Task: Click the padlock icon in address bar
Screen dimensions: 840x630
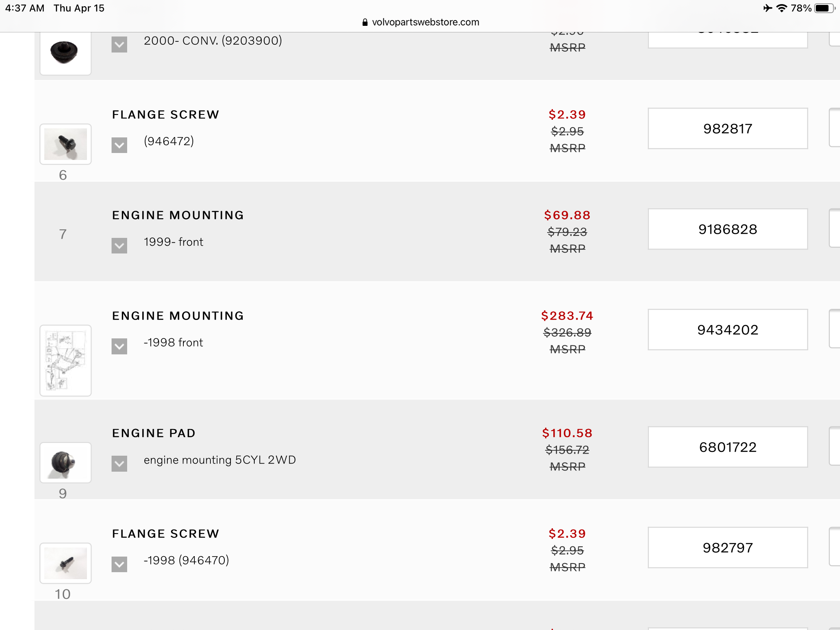Action: pos(365,23)
